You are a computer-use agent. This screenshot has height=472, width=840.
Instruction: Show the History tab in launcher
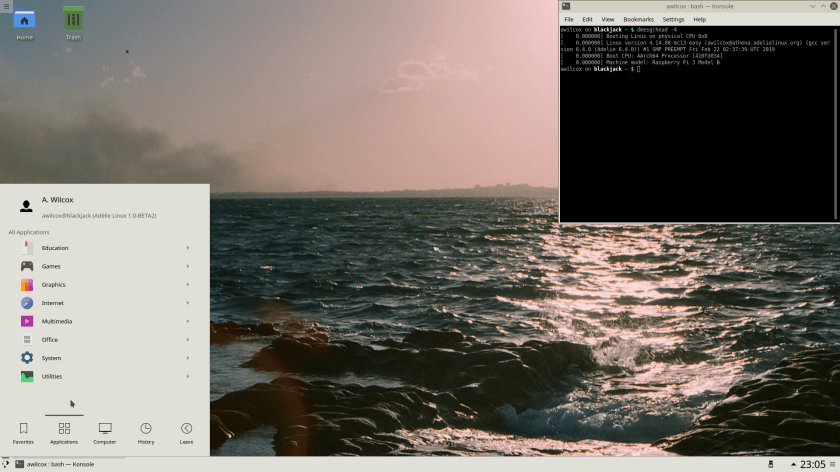click(146, 432)
